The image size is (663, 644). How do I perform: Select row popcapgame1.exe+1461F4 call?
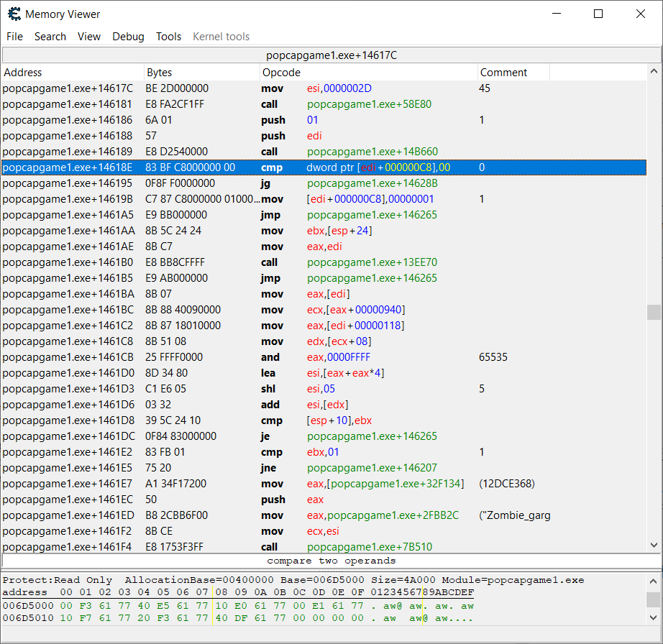324,547
